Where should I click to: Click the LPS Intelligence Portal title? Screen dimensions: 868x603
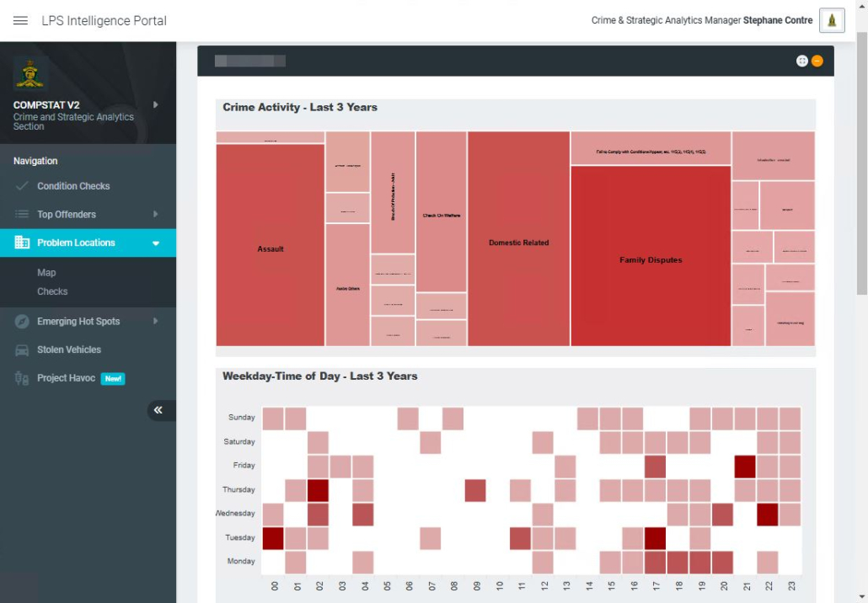tap(104, 21)
